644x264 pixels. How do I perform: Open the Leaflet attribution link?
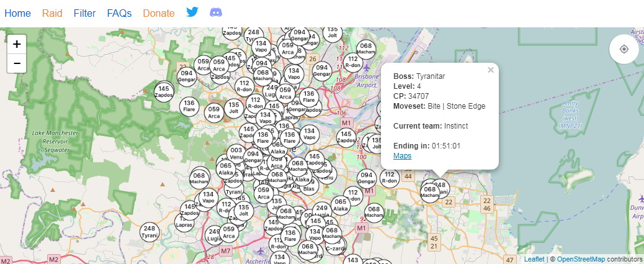pos(534,259)
